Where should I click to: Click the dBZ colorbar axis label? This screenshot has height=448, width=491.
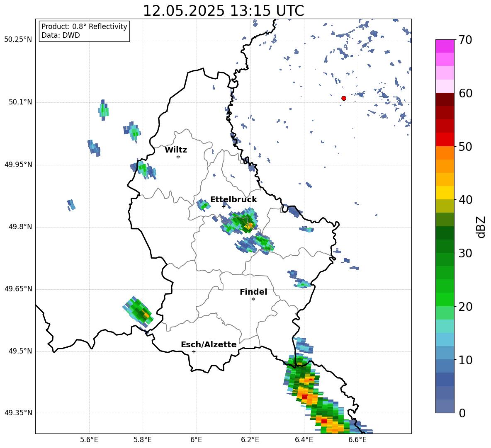coord(481,227)
